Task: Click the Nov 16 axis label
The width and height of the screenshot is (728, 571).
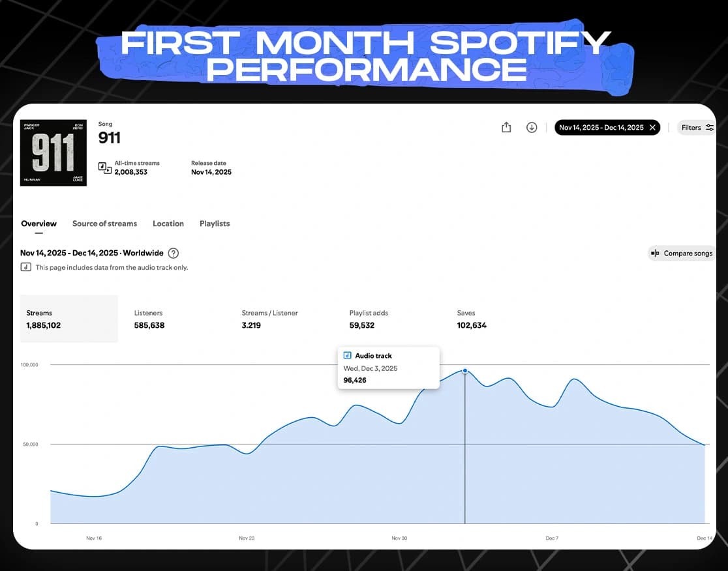Action: [94, 538]
